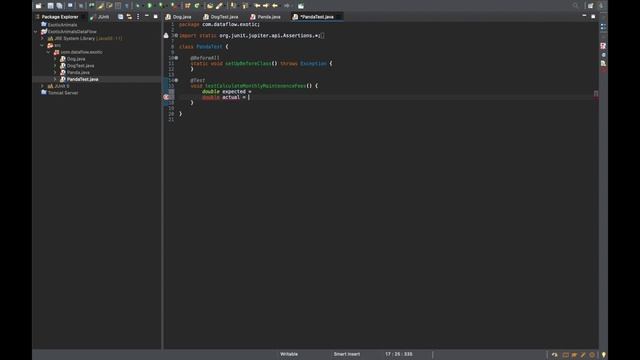Click the Open Perspective icon at top right
This screenshot has width=640, height=360.
coord(590,6)
